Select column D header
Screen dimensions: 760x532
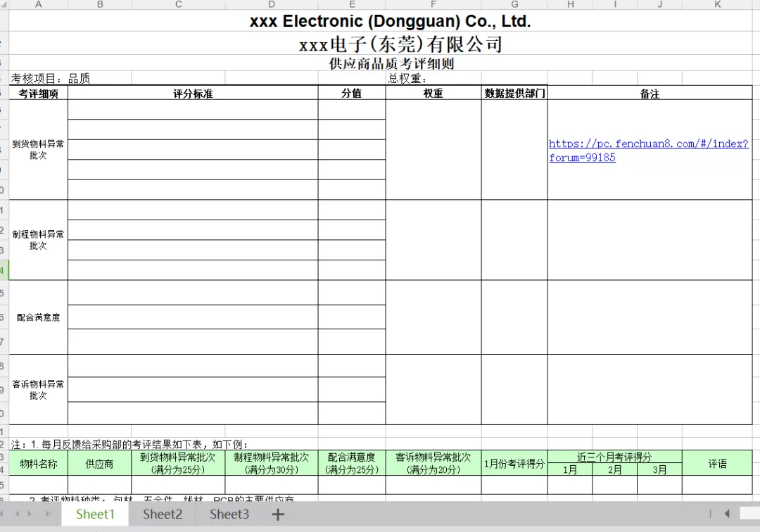tap(272, 4)
